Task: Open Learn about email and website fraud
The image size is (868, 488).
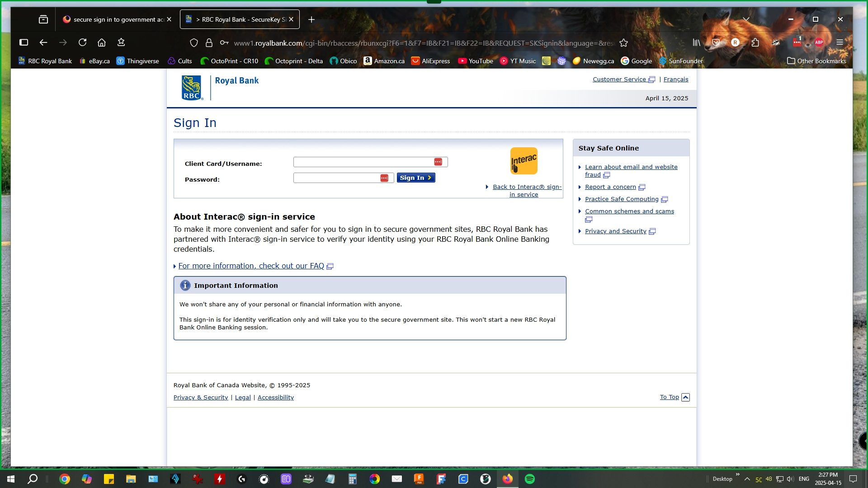Action: pyautogui.click(x=631, y=171)
